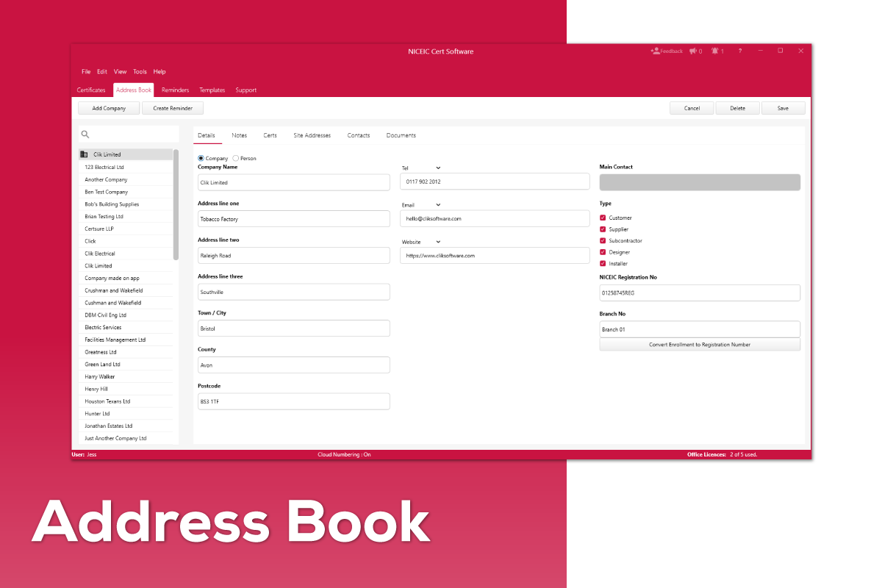Uncheck the Customer type checkbox

603,218
